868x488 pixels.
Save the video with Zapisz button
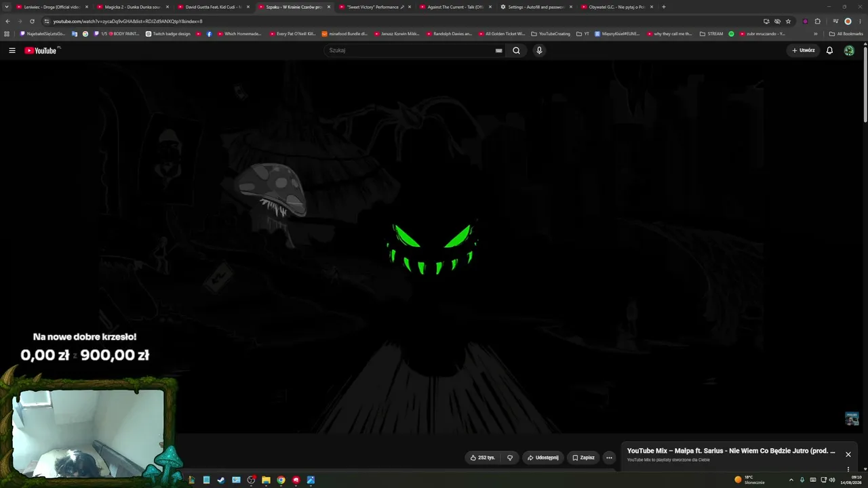coord(583,457)
